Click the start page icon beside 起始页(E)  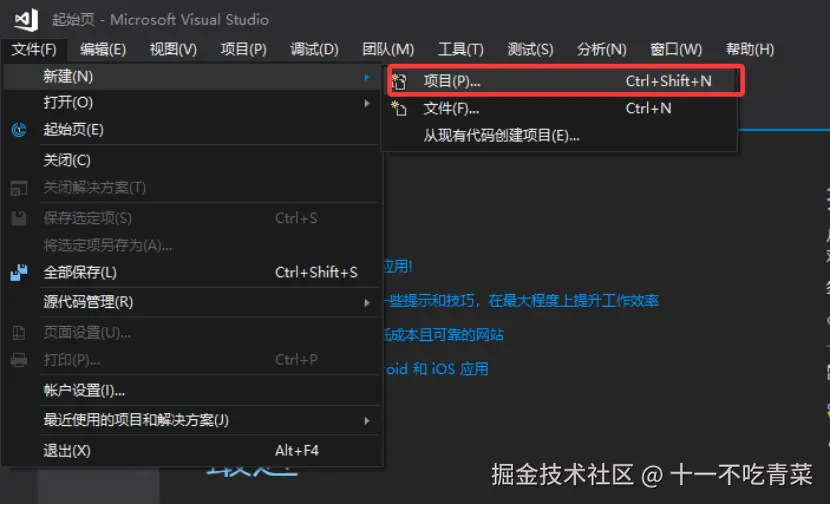point(19,130)
